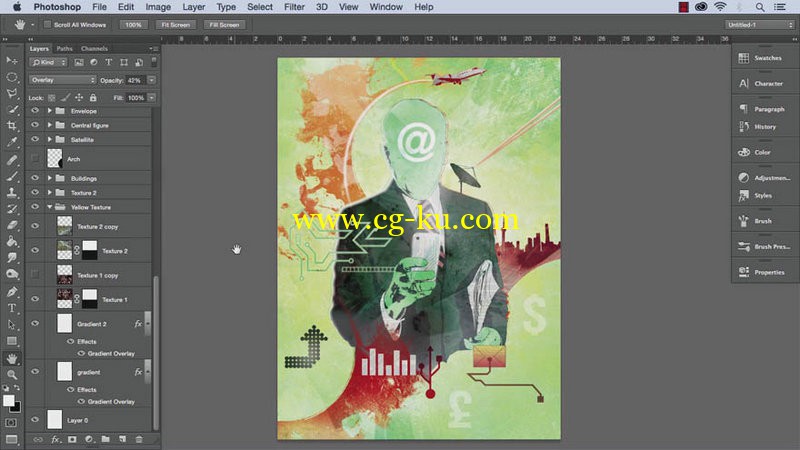Select the Type tool
This screenshot has width=800, height=450.
(12, 308)
